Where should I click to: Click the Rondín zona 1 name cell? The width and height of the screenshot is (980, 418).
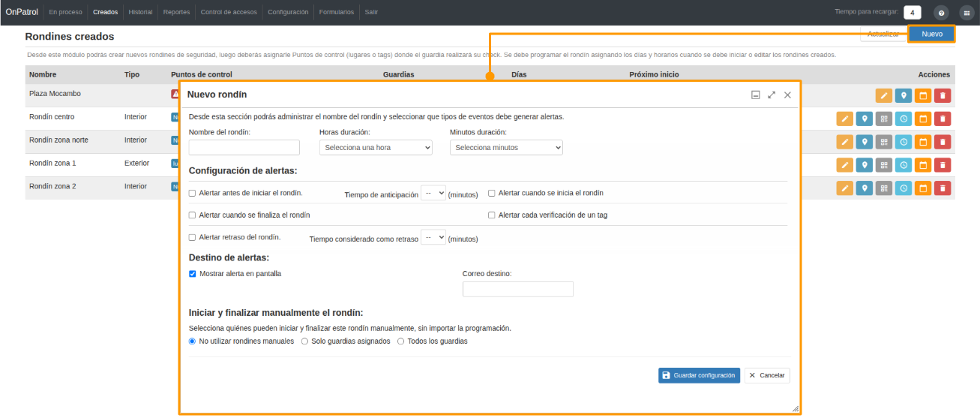[x=52, y=163]
